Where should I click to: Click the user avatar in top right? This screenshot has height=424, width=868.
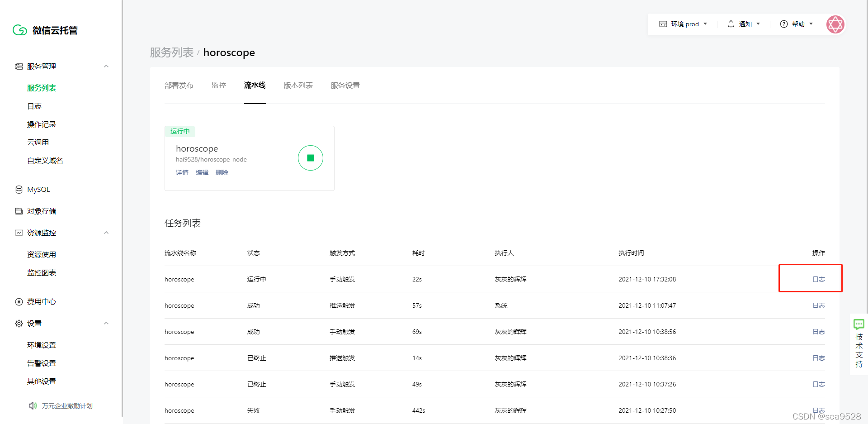[x=835, y=24]
